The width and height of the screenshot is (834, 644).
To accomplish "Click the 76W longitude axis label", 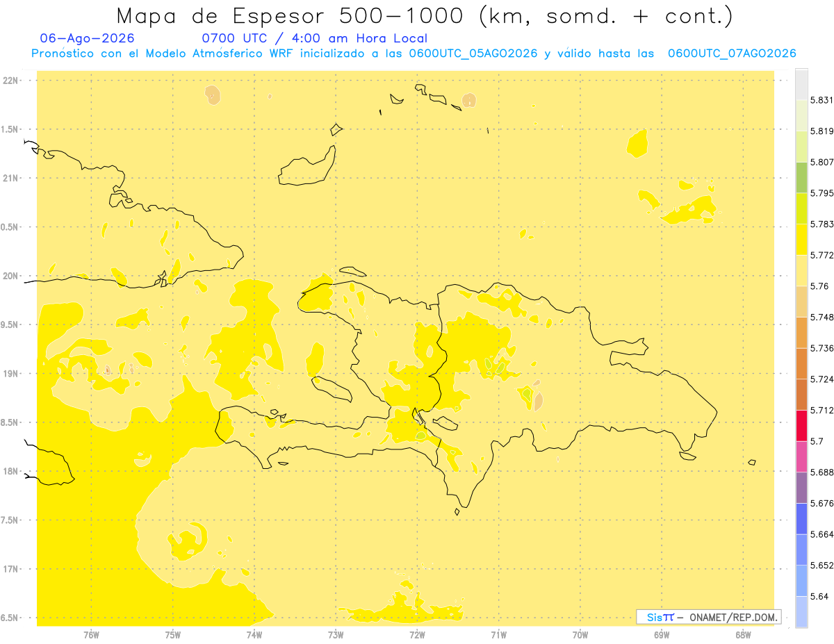I will coord(91,635).
